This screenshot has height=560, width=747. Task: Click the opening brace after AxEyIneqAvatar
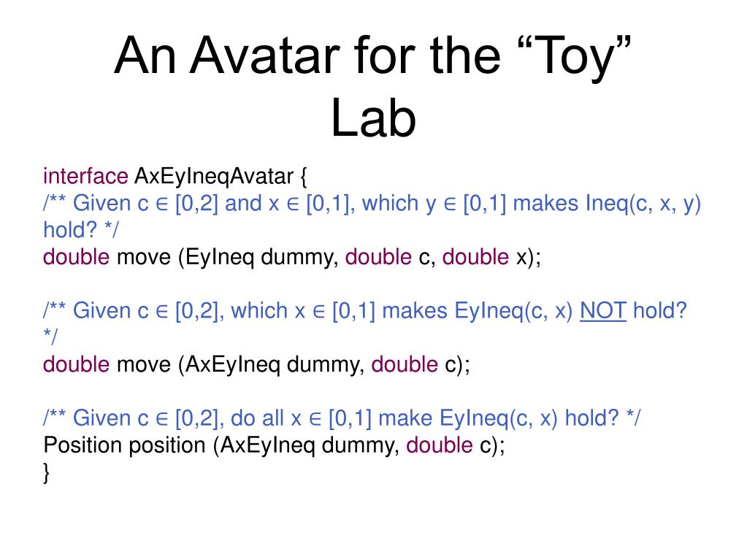point(304,177)
